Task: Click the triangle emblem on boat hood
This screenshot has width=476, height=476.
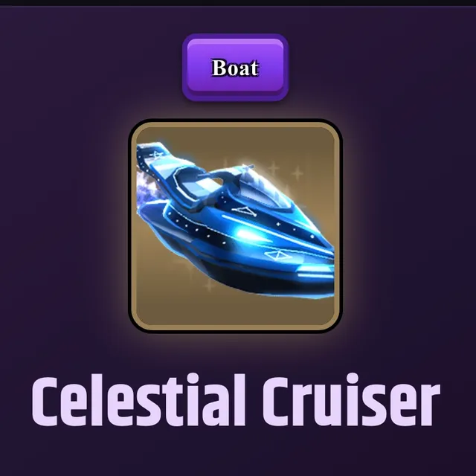Action: coord(245,210)
